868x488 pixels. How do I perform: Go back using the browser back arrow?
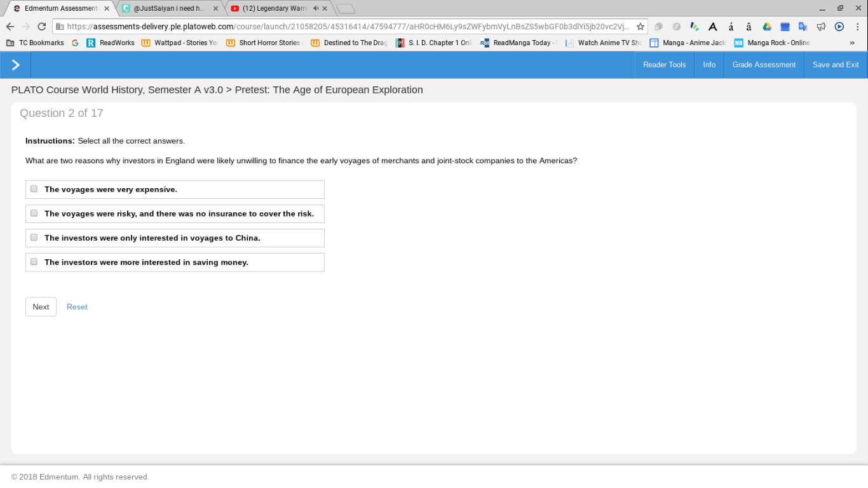(10, 27)
